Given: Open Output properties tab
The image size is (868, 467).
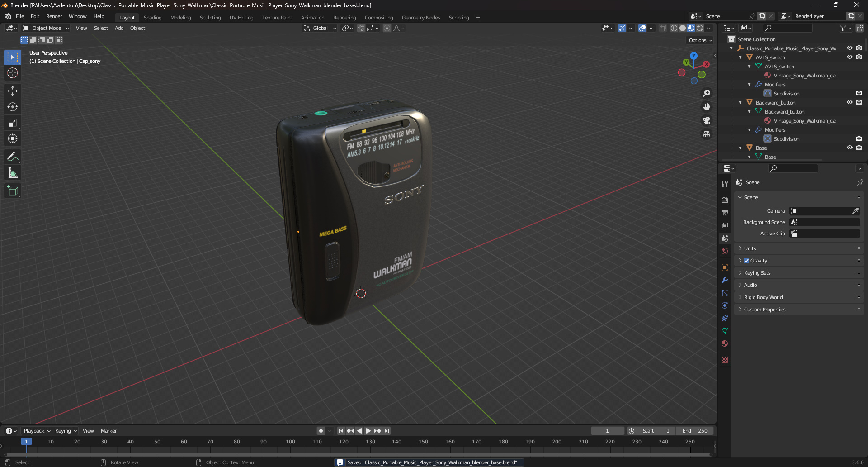Looking at the screenshot, I should tap(725, 213).
